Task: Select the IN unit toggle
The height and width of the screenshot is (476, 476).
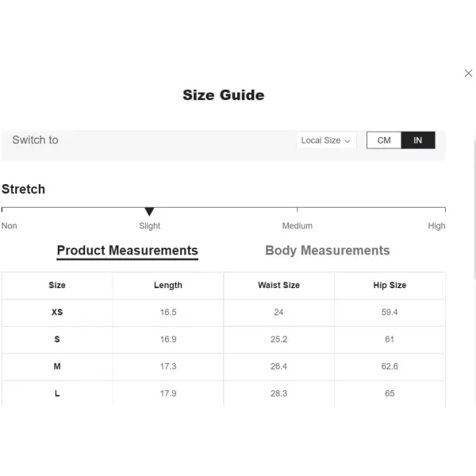Action: click(418, 140)
